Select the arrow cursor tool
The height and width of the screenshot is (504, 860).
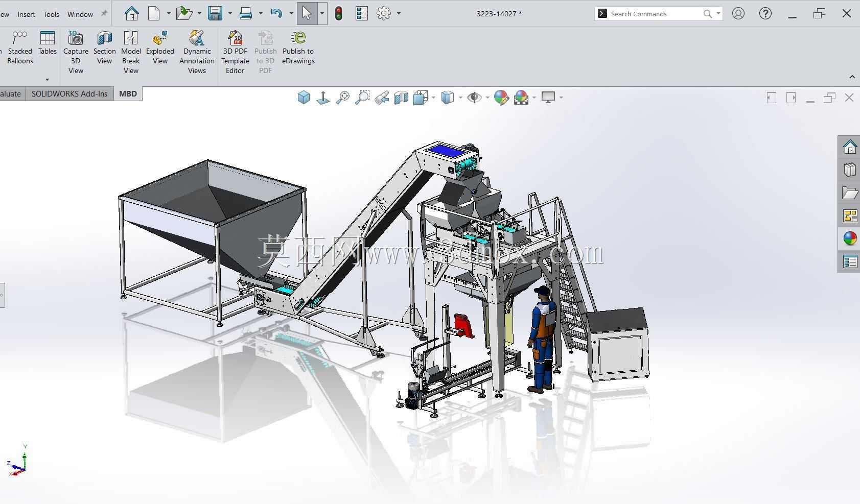(x=307, y=13)
